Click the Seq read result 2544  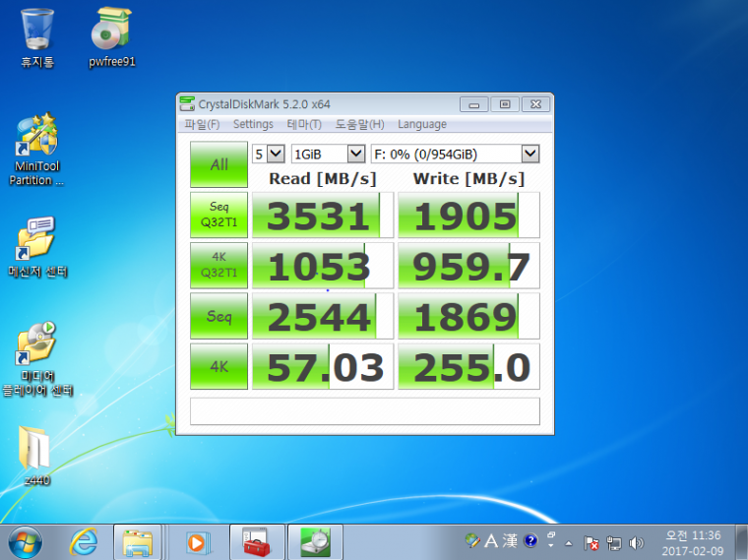pyautogui.click(x=323, y=316)
